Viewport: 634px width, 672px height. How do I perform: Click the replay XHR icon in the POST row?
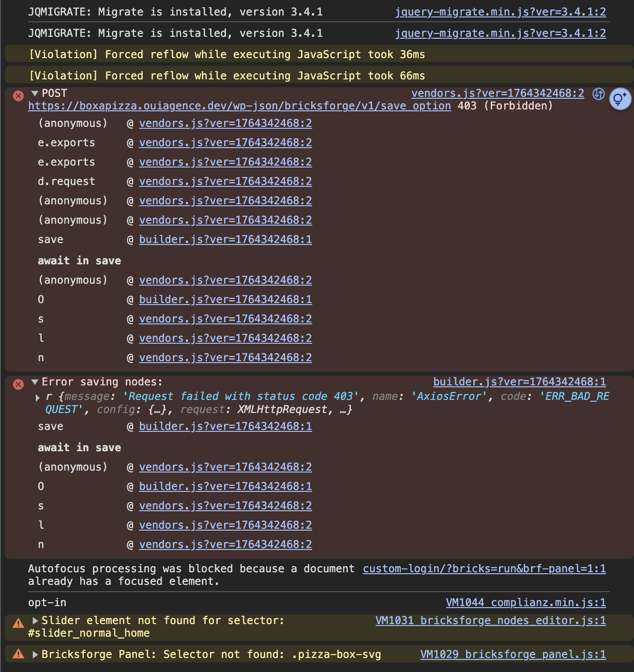coord(599,94)
